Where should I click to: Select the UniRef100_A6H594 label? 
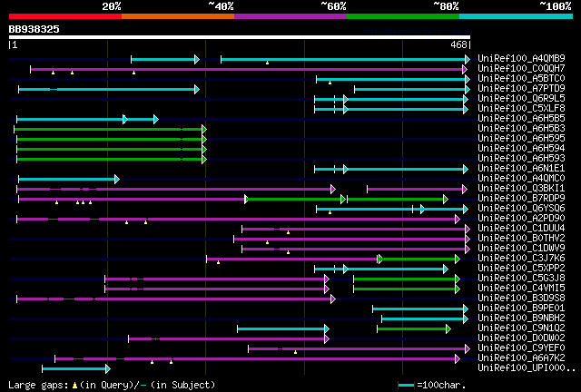point(521,148)
